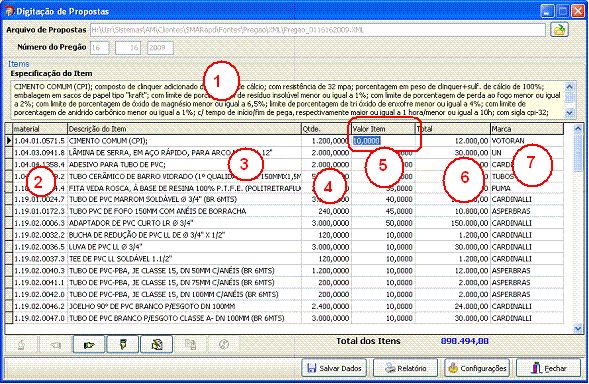The image size is (589, 384).
Task: Open Configurações settings button
Action: coord(477,368)
